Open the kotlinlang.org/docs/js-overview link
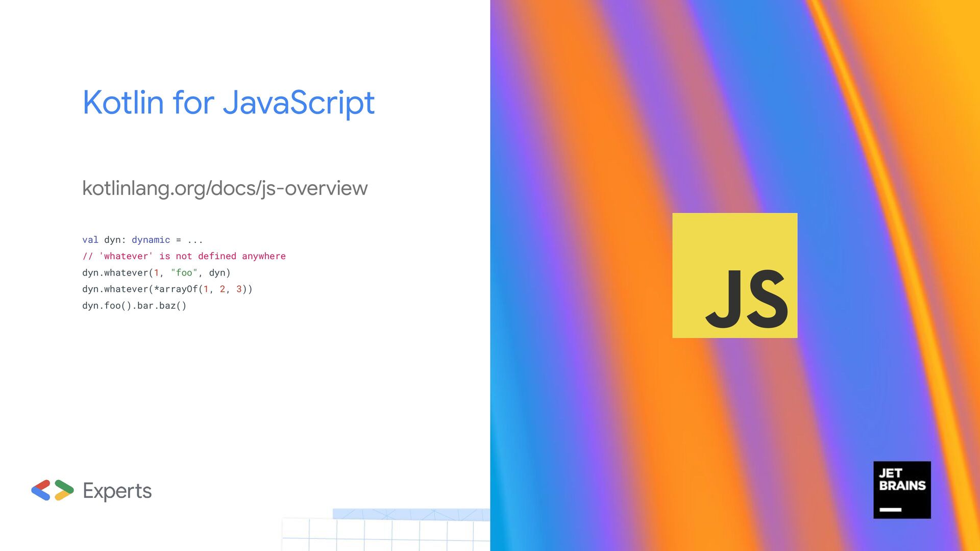This screenshot has width=980, height=551. 225,188
